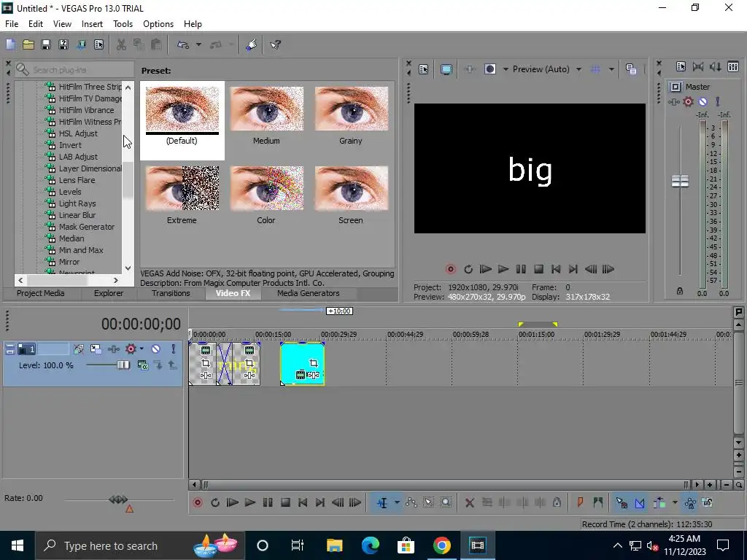This screenshot has height=560, width=747.
Task: Click the Dim Output speaker icon
Action: pos(715,66)
